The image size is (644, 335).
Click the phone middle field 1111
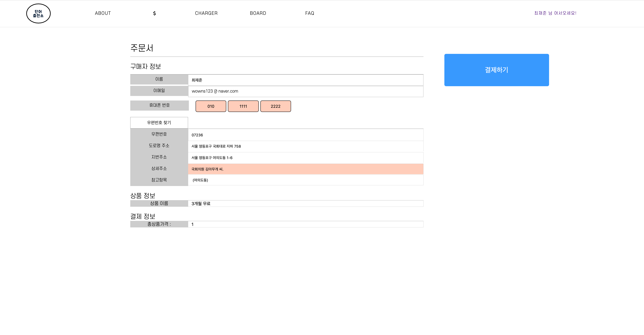click(x=243, y=106)
